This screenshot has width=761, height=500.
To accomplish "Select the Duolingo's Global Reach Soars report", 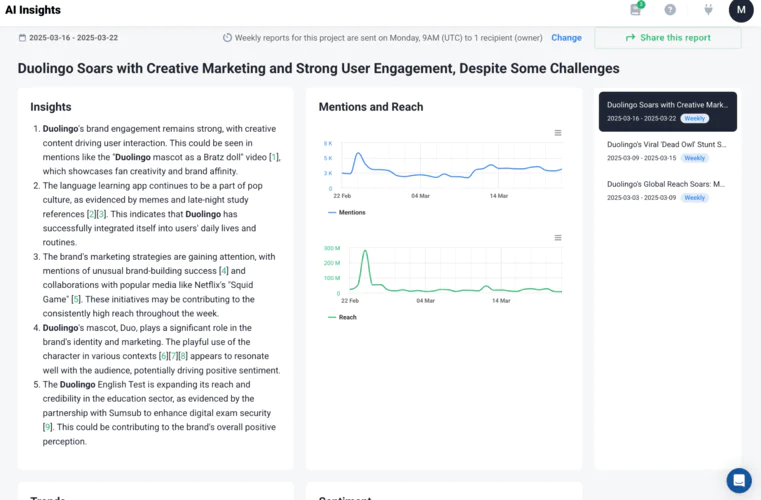I will pyautogui.click(x=668, y=191).
